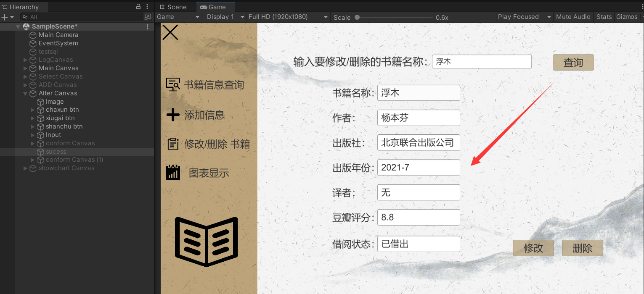Expand the Input object
This screenshot has height=294, width=644.
pyautogui.click(x=33, y=135)
